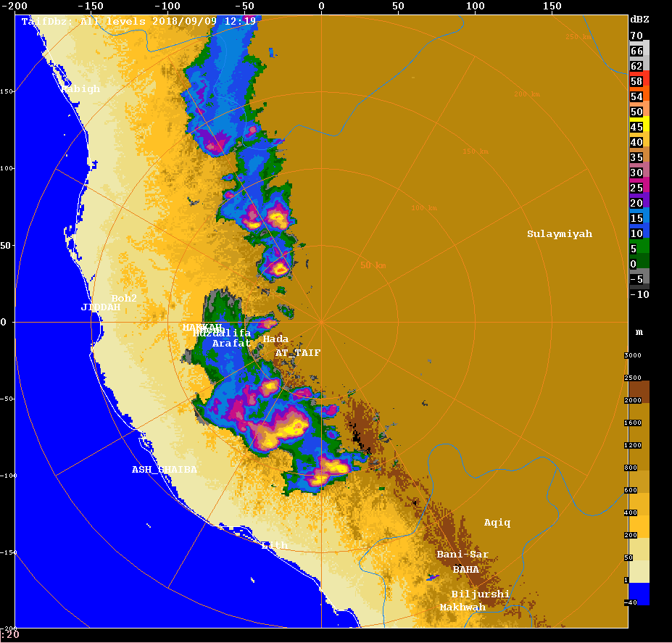The height and width of the screenshot is (643, 672).
Task: Click the ASH_SHAIBA label
Action: (165, 470)
